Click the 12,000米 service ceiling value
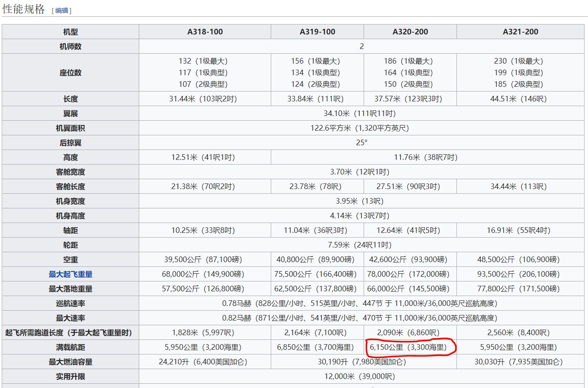Image resolution: width=588 pixels, height=388 pixels. pos(359,376)
